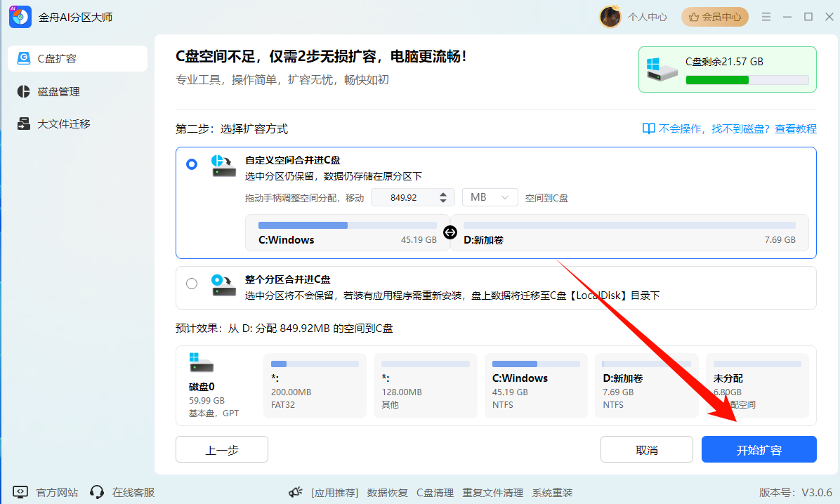Click the up arrow to increase allocated space
Image resolution: width=840 pixels, height=504 pixels.
pos(443,193)
